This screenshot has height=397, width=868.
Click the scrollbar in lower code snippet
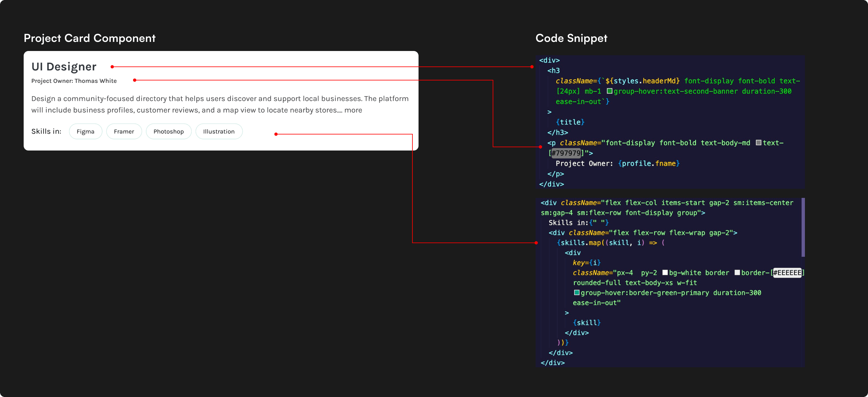pyautogui.click(x=803, y=227)
